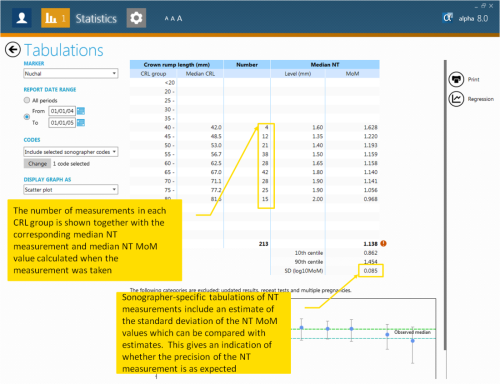Open the sonographer codes dropdown
This screenshot has width=500, height=384.
click(71, 152)
